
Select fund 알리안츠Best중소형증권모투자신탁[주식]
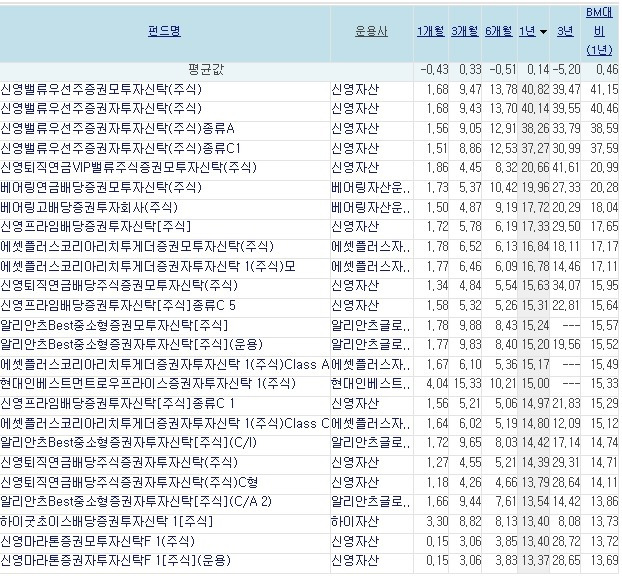click(x=114, y=325)
